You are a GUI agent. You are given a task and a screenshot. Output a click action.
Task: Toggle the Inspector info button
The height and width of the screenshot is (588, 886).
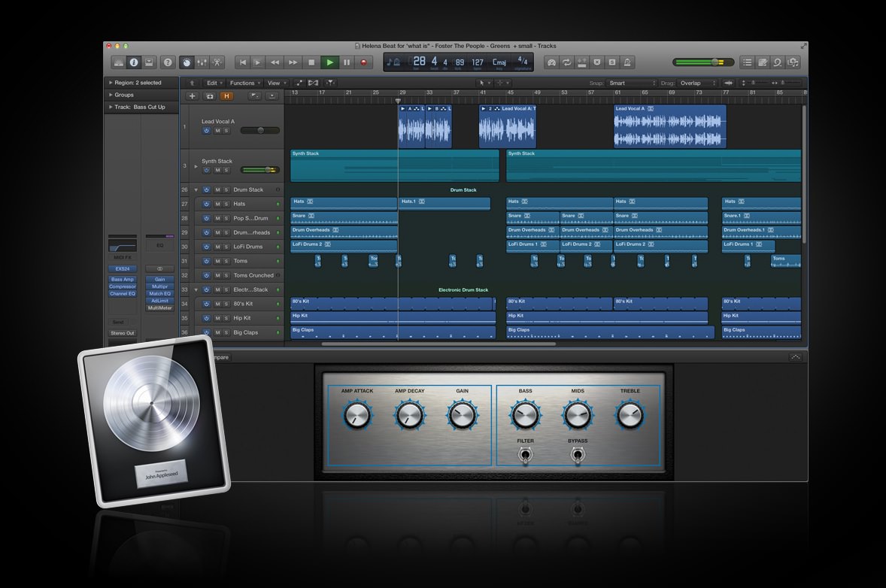(x=134, y=62)
